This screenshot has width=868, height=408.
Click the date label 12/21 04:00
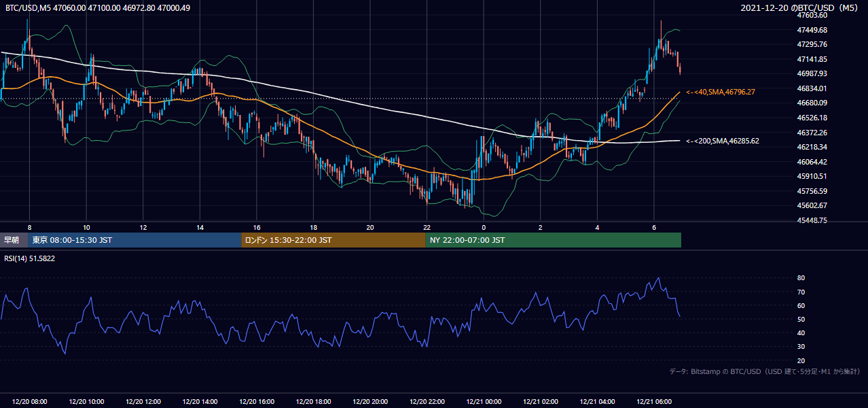597,401
